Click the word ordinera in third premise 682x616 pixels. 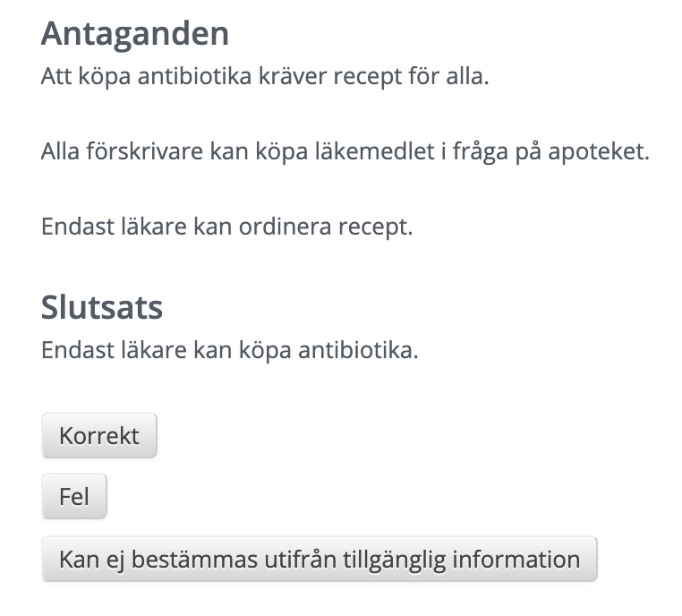285,227
